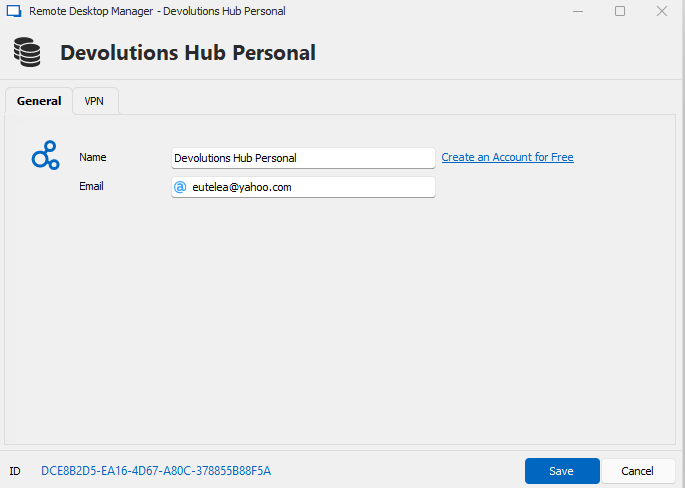Viewport: 685px width, 488px height.
Task: Click the ID label at bottom
Action: (x=15, y=471)
